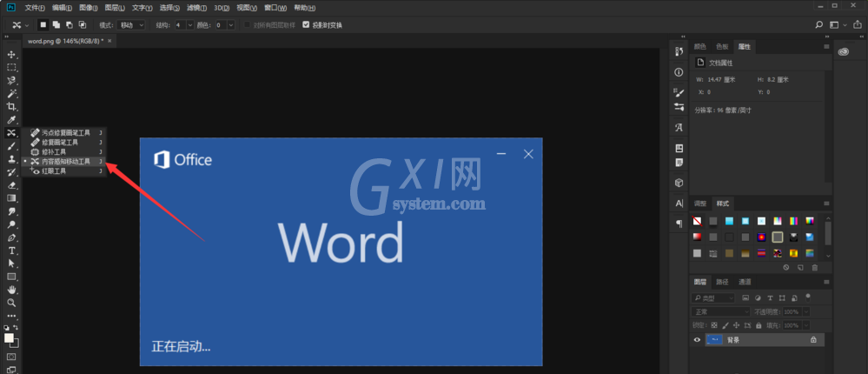Select the Path Selection tool
This screenshot has height=374, width=868.
pos(11,264)
